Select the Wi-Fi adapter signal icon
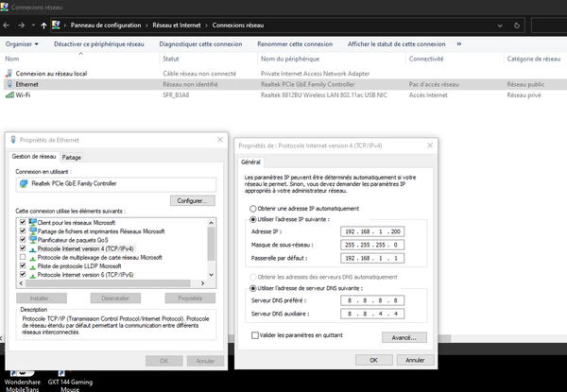 tap(9, 95)
